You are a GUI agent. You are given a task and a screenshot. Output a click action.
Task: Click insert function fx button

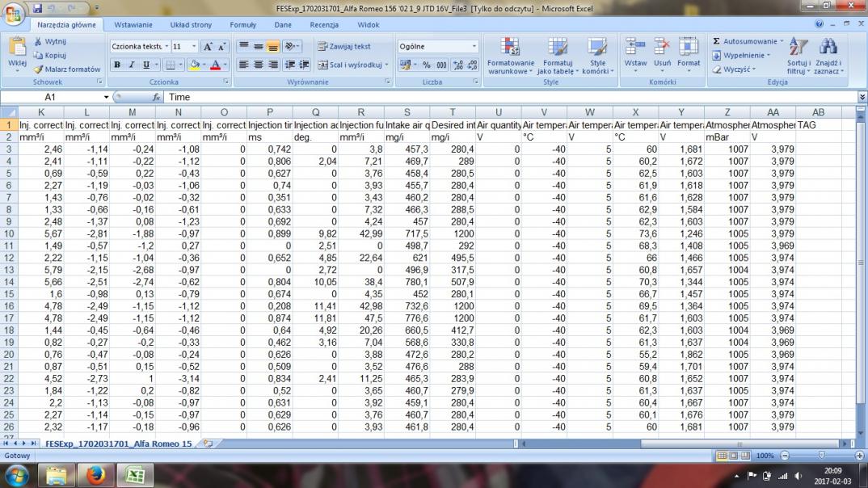point(156,97)
